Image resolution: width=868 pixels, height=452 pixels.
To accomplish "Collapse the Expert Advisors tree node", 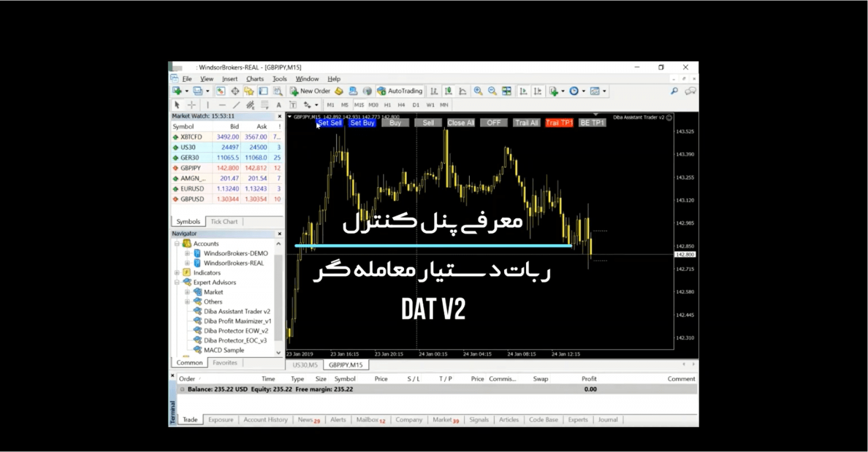I will point(177,282).
